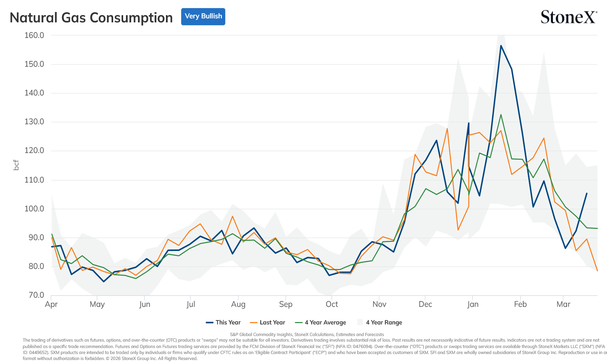Screen dimensions: 607x364
Task: Click the Jan label on the x-axis
Action: point(473,304)
